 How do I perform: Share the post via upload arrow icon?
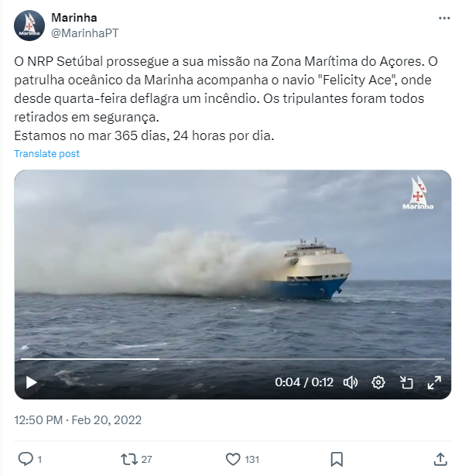pos(440,459)
